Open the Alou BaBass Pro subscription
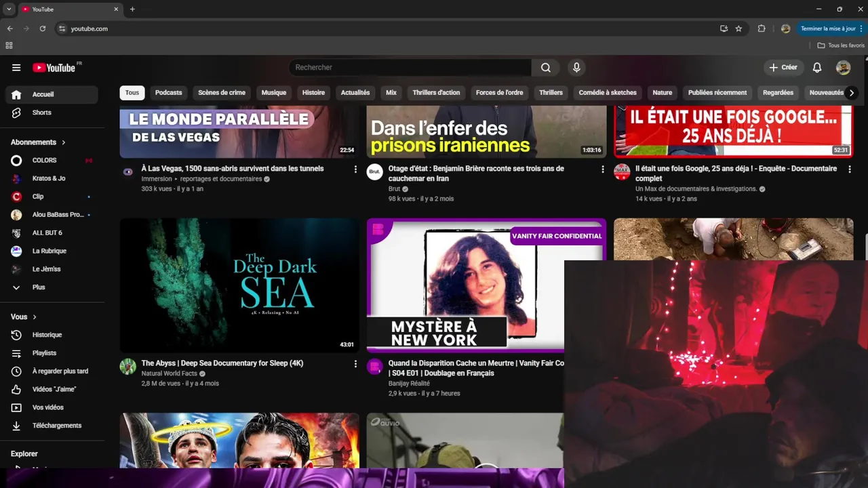Screen dimensions: 868x488 coord(52,215)
